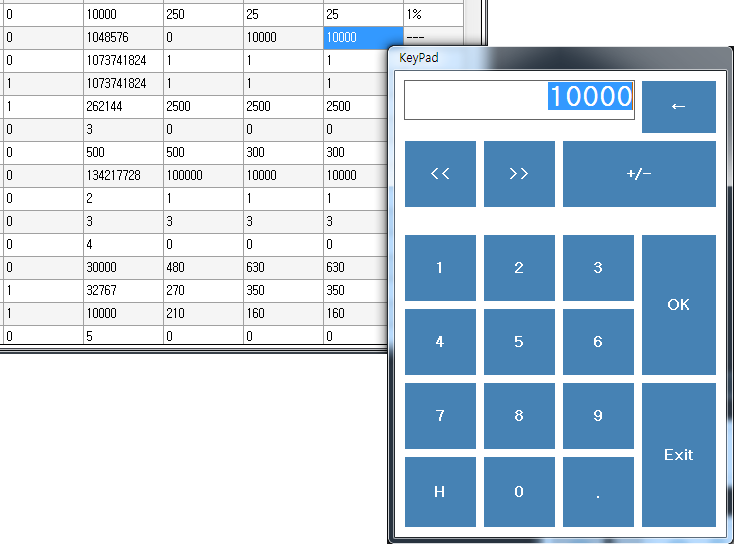Screen dimensions: 734x544
Task: Confirm the value with OK
Action: point(678,305)
